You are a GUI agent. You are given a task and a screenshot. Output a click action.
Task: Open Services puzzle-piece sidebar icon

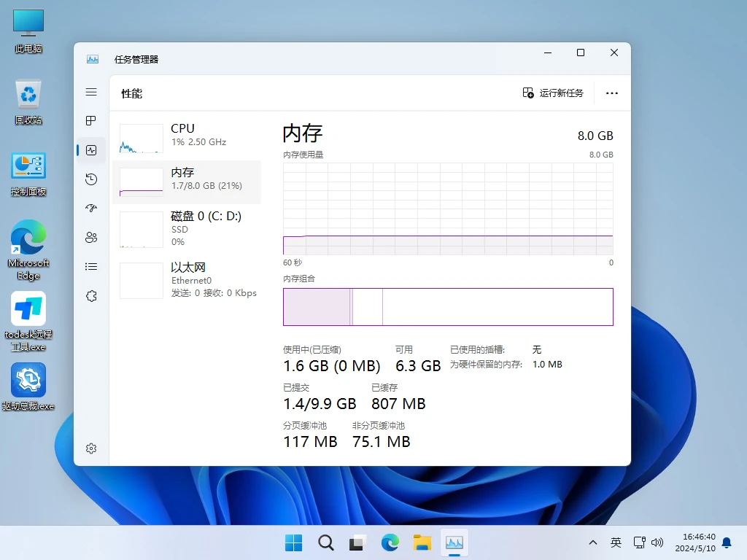[x=91, y=296]
